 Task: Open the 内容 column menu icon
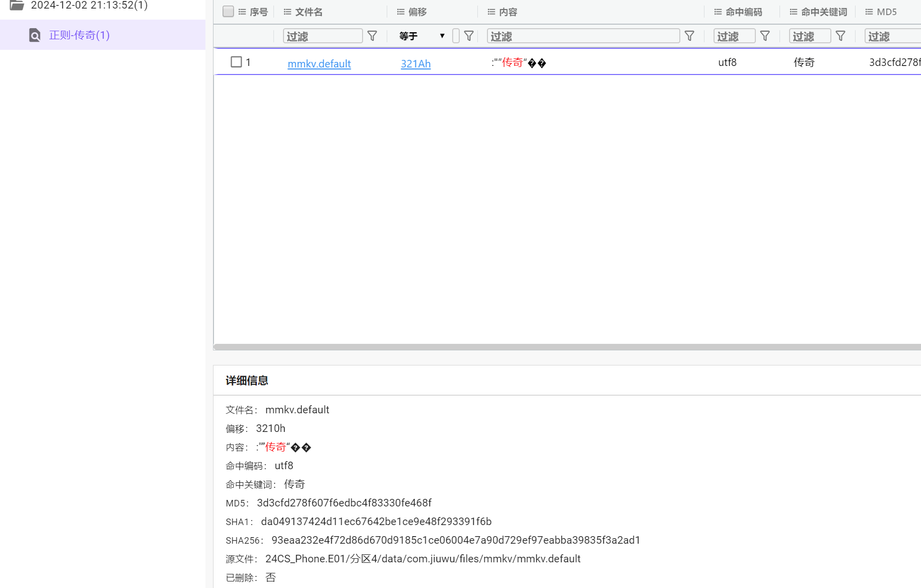(x=491, y=12)
